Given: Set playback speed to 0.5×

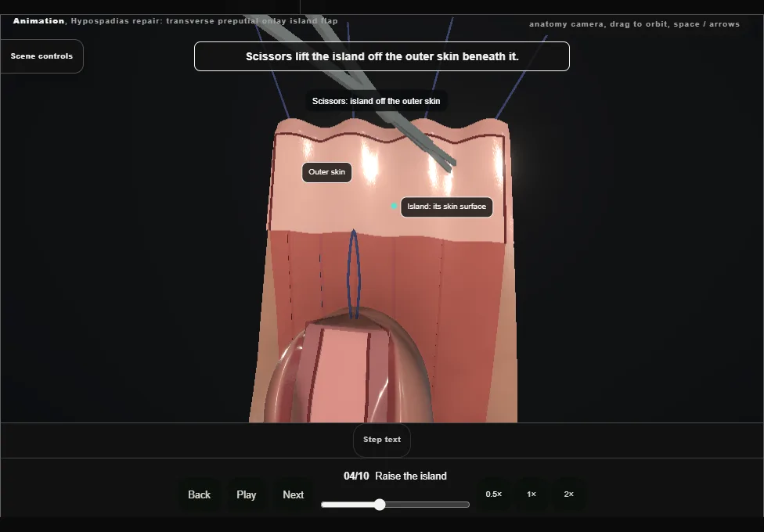Looking at the screenshot, I should pos(494,494).
